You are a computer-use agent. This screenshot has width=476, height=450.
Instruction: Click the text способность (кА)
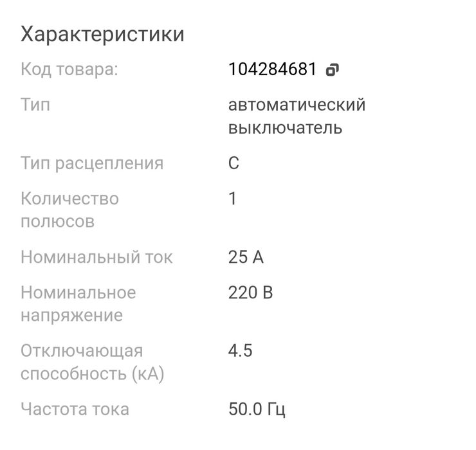(92, 374)
